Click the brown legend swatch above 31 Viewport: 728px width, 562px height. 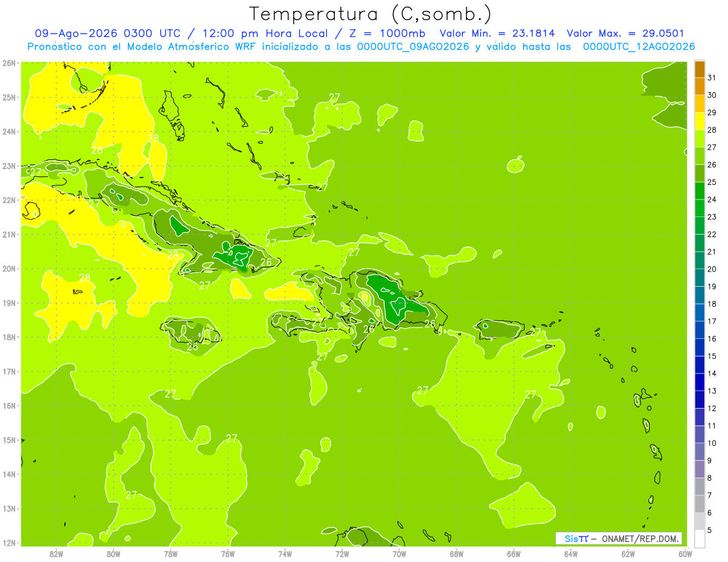699,69
